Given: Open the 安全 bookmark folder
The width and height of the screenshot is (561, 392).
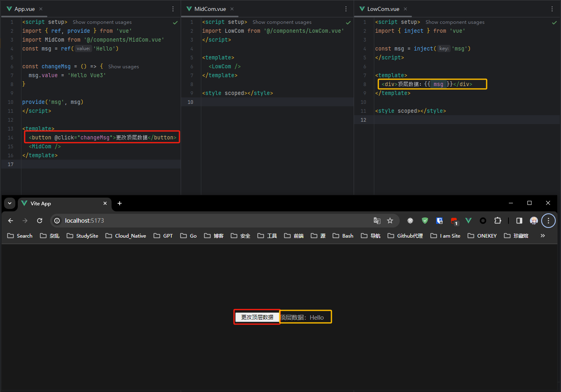Looking at the screenshot, I should coord(240,236).
